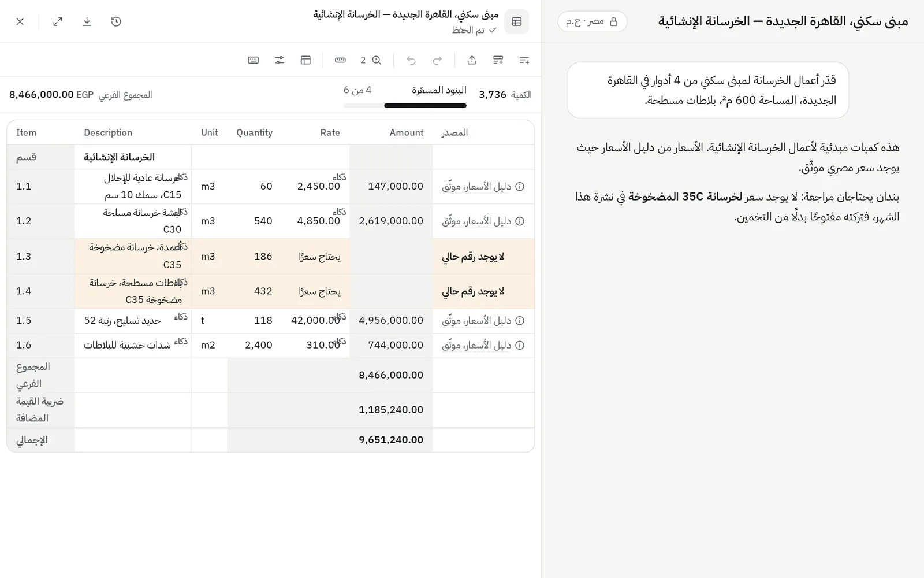Image resolution: width=924 pixels, height=578 pixels.
Task: Open the sliders settings icon
Action: (280, 60)
